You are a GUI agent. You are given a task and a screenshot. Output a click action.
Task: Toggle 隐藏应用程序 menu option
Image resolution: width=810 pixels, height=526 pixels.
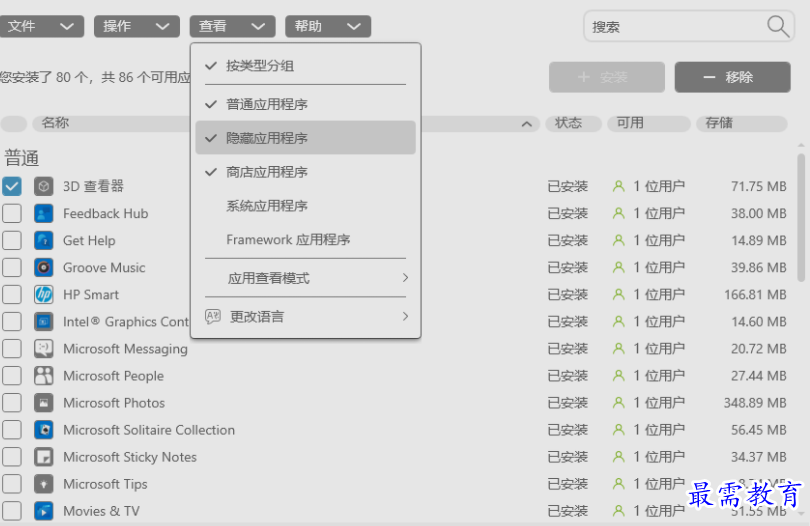[x=305, y=137]
